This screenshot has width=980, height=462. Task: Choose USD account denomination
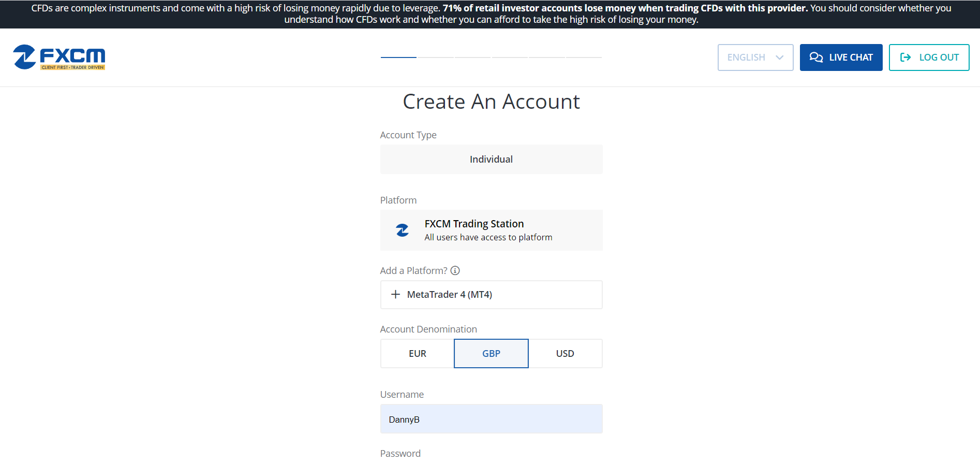point(566,354)
